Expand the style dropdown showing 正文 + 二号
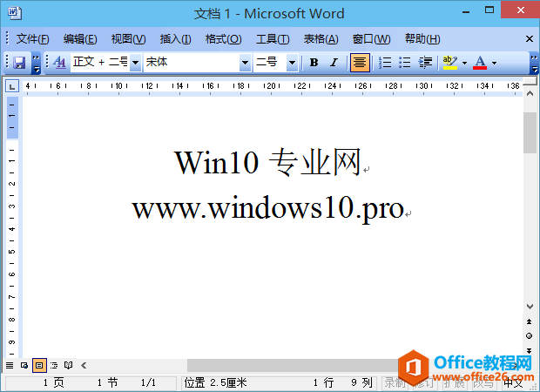Screen dimensions: 540x392 (135, 63)
